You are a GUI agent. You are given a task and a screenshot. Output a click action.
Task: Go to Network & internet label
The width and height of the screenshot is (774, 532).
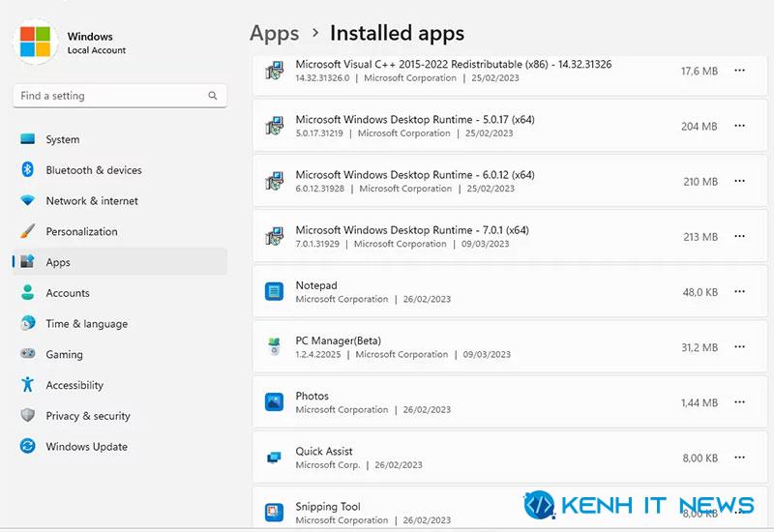92,201
